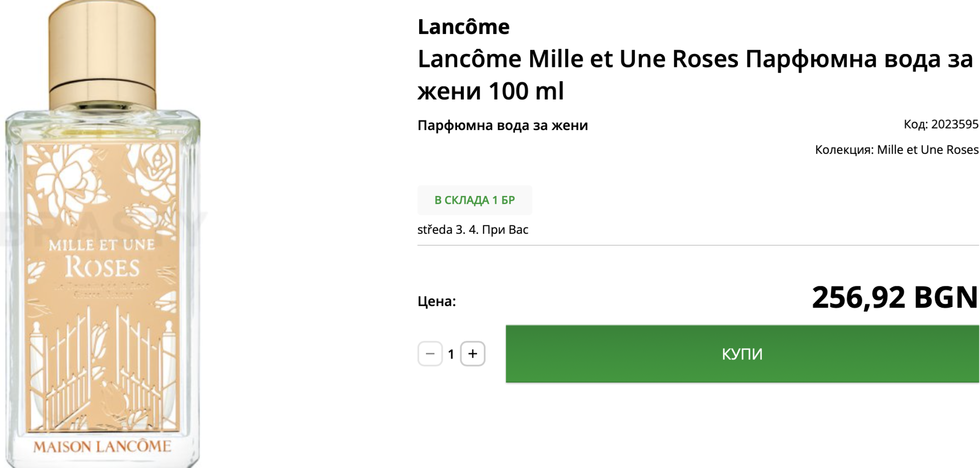Increase quantity with the plus button

click(x=473, y=354)
